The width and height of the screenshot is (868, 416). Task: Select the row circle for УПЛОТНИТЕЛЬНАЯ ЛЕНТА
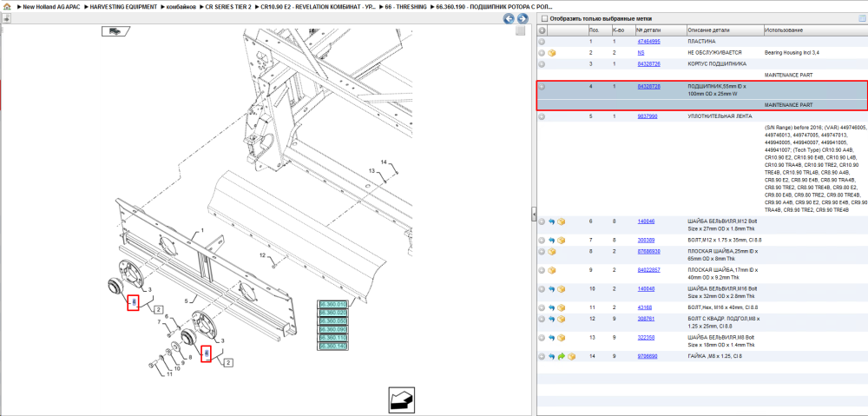pos(542,117)
